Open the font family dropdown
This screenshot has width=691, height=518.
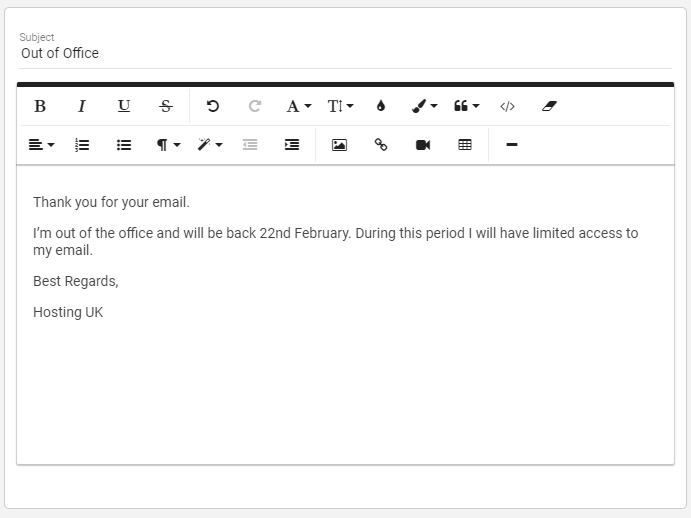coord(298,106)
